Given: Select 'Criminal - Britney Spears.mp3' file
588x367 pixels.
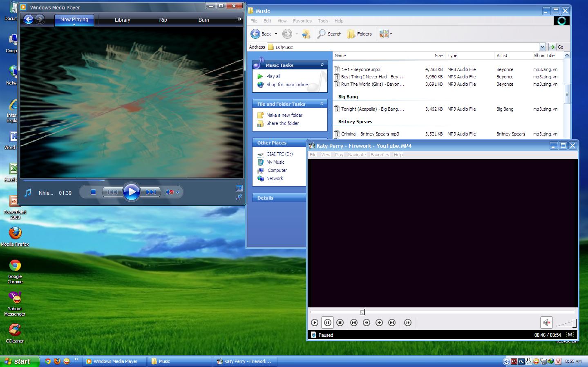Looking at the screenshot, I should [370, 134].
